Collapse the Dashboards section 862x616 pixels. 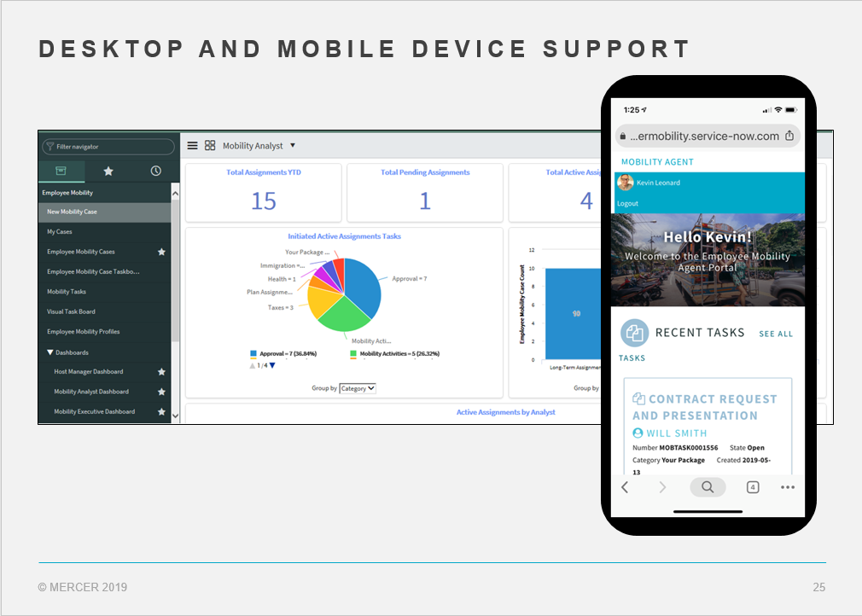[50, 352]
